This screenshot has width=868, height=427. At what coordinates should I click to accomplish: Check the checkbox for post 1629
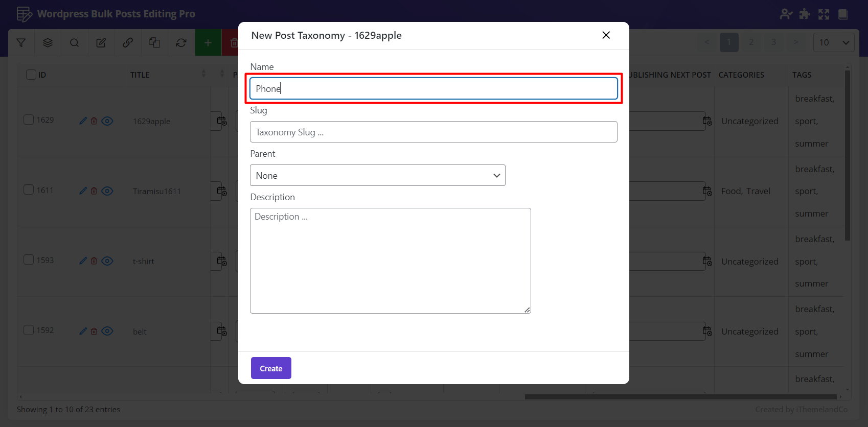click(29, 120)
